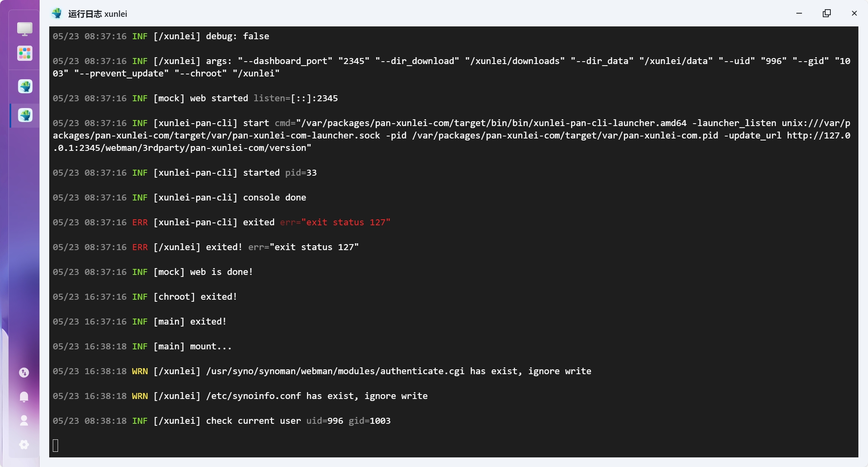Open the notification bell
The image size is (868, 467).
tap(24, 396)
